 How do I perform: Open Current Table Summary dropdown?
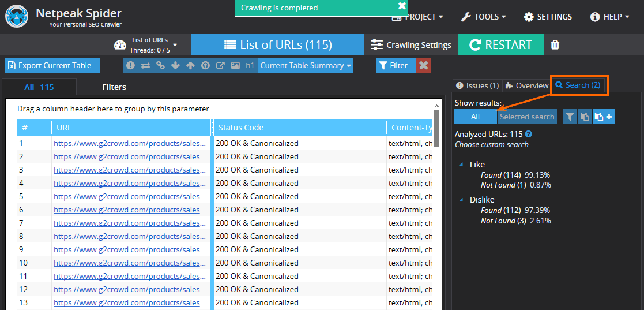point(306,66)
